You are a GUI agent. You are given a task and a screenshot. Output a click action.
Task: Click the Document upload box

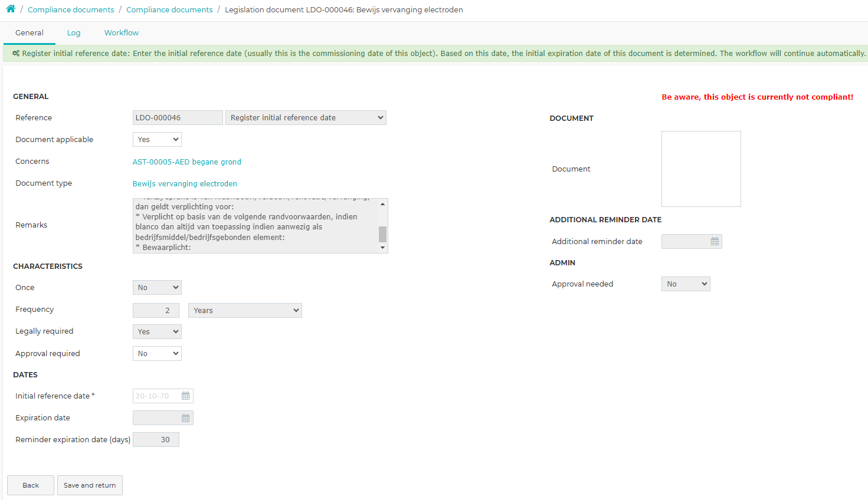click(x=701, y=169)
